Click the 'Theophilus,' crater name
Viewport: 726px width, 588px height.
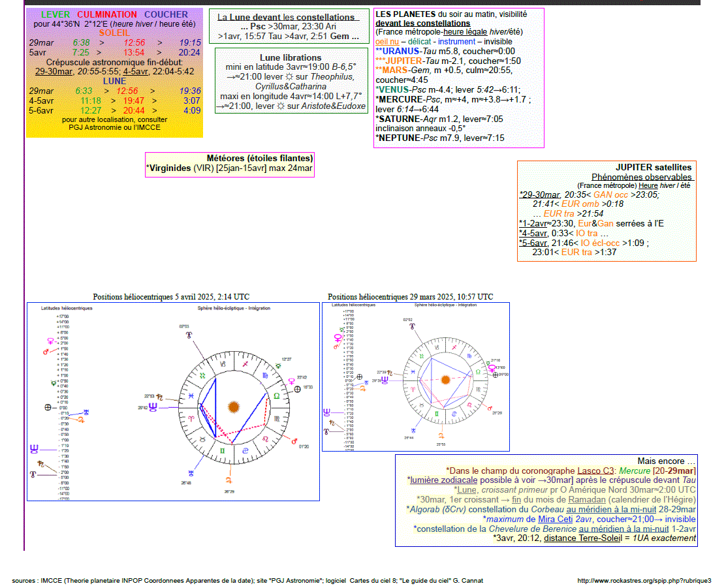click(333, 77)
